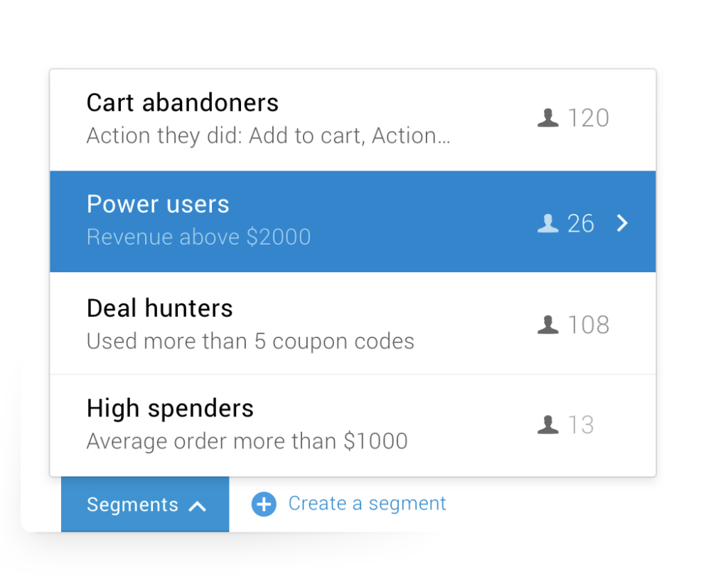Click the user icon beside 120
The height and width of the screenshot is (582, 728).
click(x=548, y=118)
